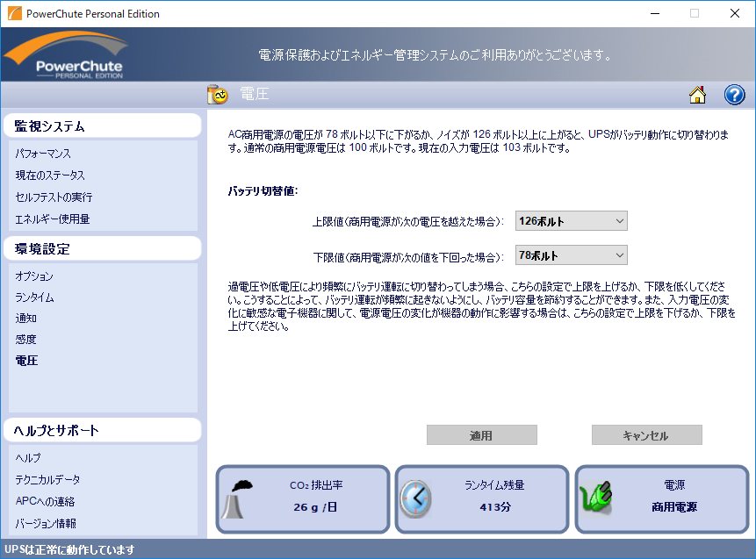Click the ランタイム残量 413分 value

pyautogui.click(x=495, y=507)
